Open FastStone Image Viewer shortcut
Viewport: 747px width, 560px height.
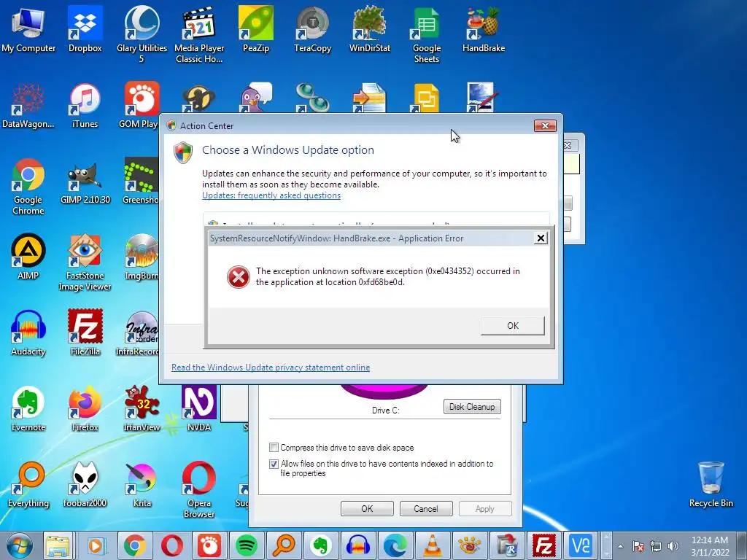coord(85,262)
